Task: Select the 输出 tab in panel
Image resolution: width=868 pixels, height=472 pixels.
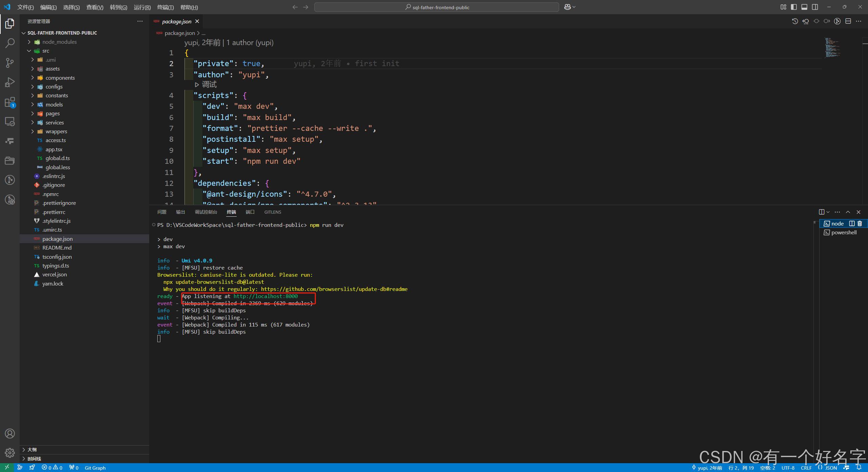Action: (180, 211)
